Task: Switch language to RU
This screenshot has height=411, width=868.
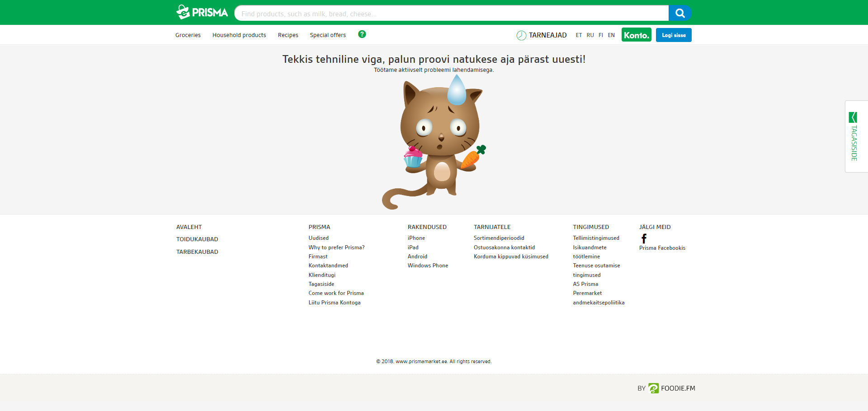Action: point(590,35)
